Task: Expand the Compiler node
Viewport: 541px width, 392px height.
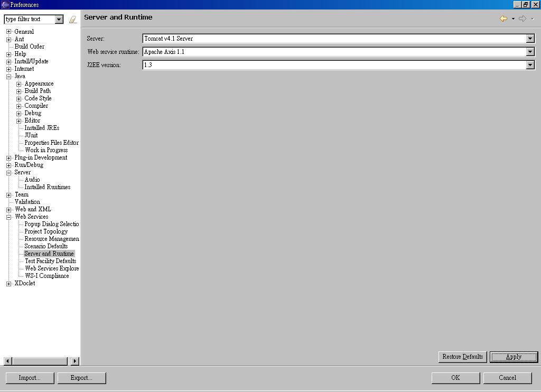Action: [18, 106]
